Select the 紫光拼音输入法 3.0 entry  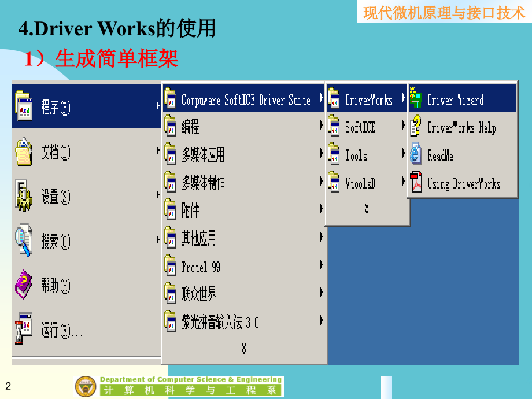coord(243,320)
